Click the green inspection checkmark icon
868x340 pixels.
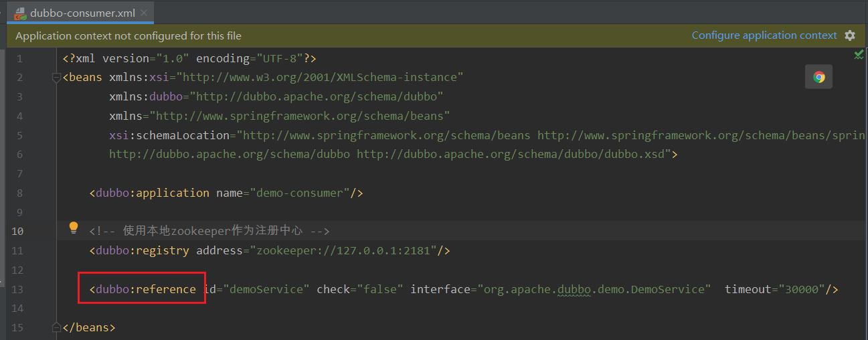pos(859,54)
